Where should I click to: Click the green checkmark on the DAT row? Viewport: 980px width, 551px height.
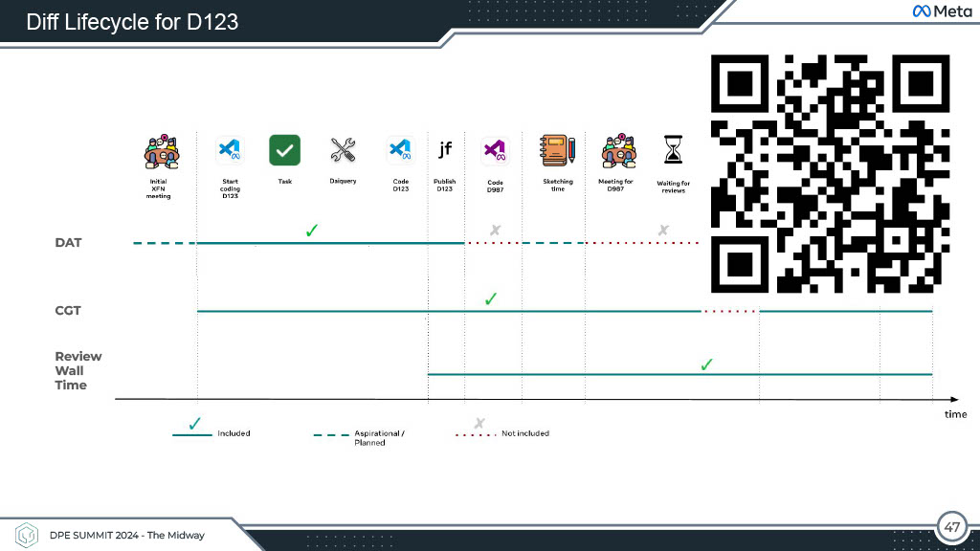tap(312, 231)
